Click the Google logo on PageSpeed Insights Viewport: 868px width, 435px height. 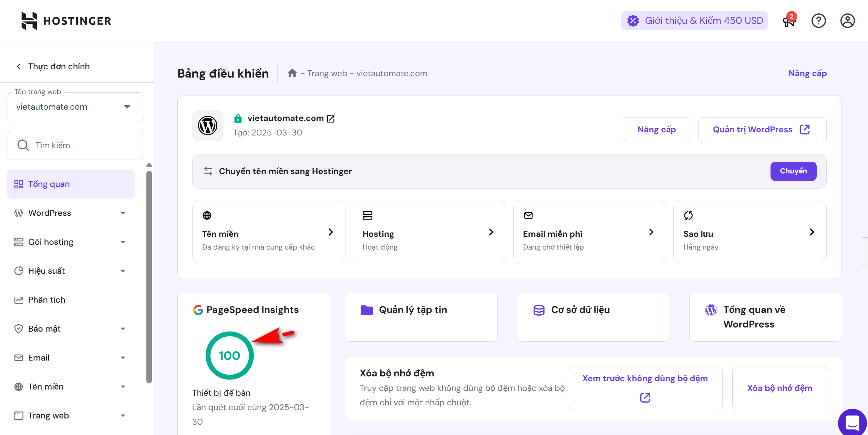(198, 310)
